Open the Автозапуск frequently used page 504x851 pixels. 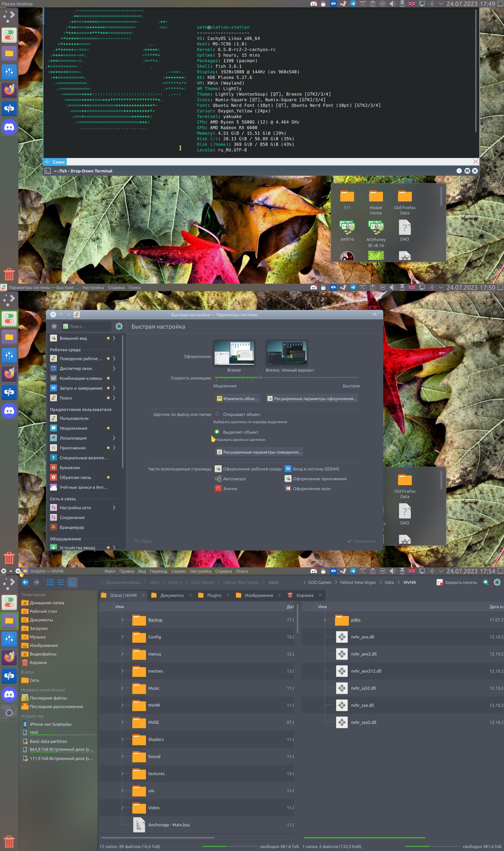coord(230,479)
